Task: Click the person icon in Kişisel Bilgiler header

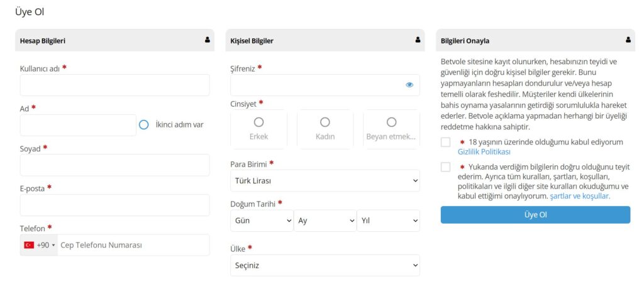Action: tap(418, 40)
